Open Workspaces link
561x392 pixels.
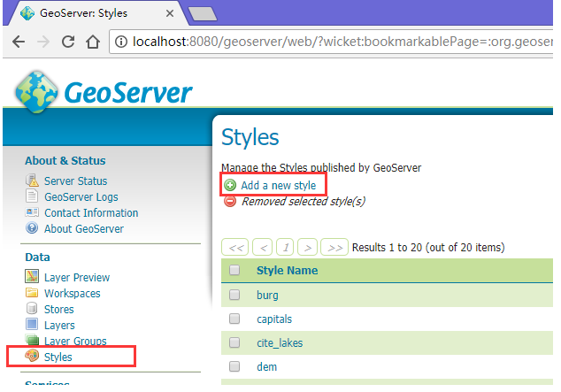73,293
